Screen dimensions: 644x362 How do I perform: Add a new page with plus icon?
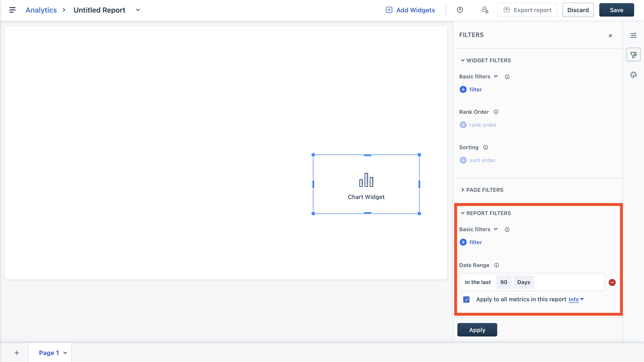[x=17, y=353]
